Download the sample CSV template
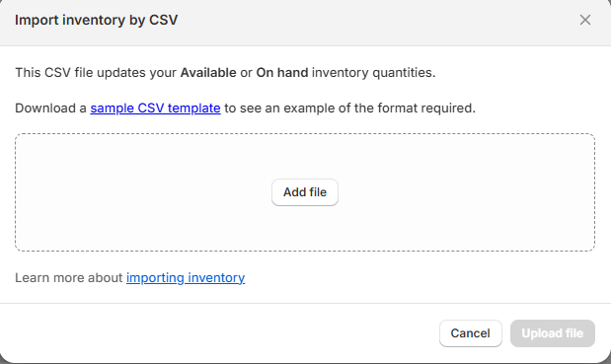 point(156,108)
